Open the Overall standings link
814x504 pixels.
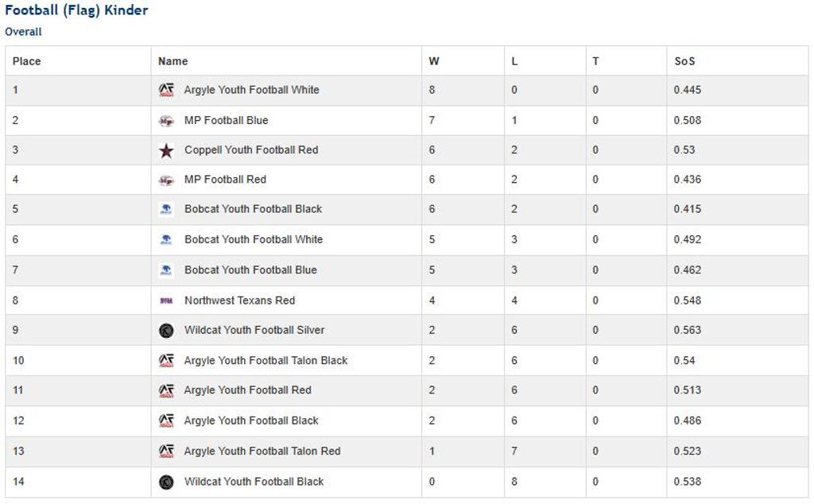coord(23,32)
